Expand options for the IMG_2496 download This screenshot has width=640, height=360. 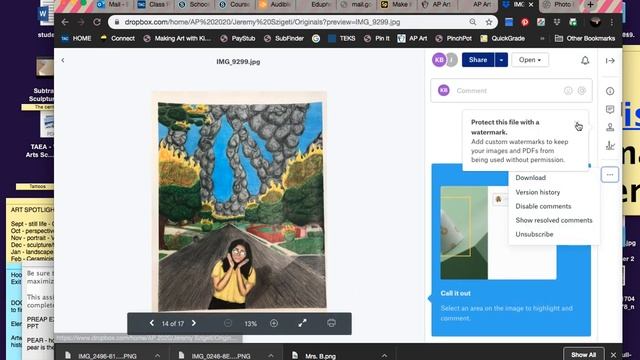157,356
